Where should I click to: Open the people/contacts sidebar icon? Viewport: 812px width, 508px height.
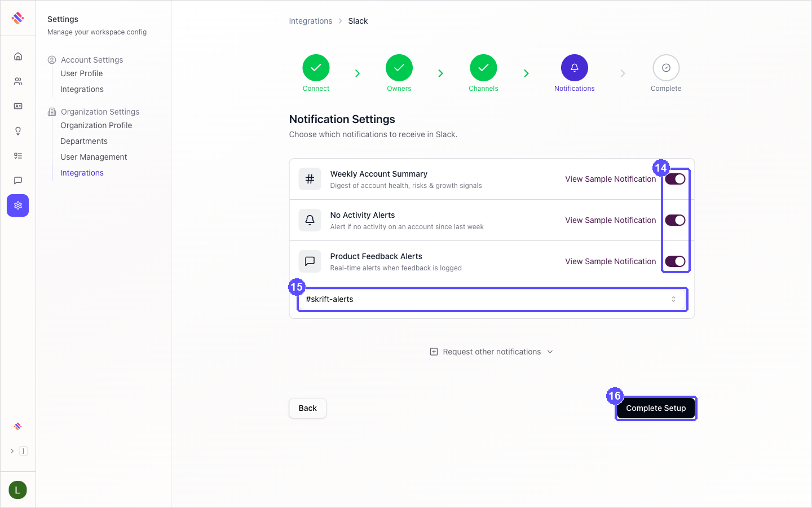click(x=18, y=81)
